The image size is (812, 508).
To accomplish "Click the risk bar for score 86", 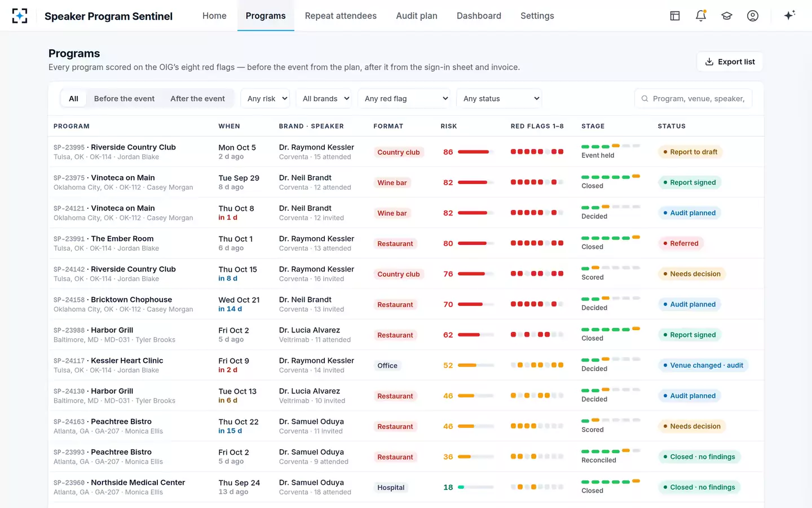I will (476, 152).
